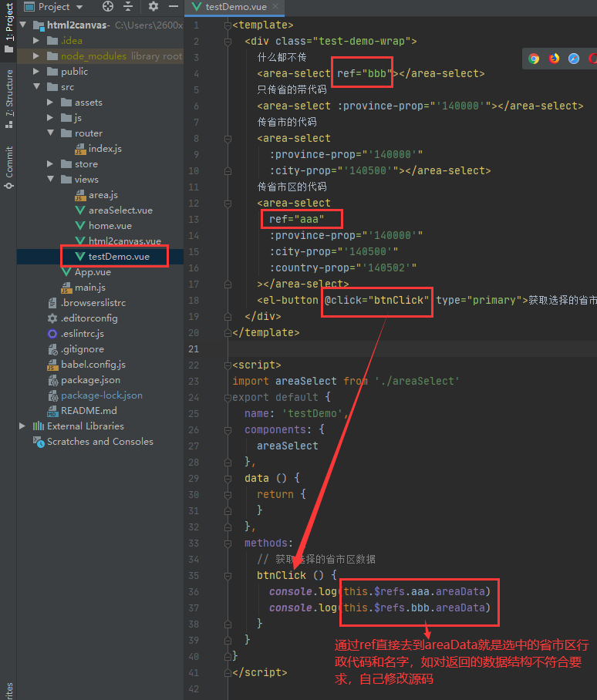Screen dimensions: 597x700
Task: Open preview in Firefox browser icon
Action: (554, 59)
